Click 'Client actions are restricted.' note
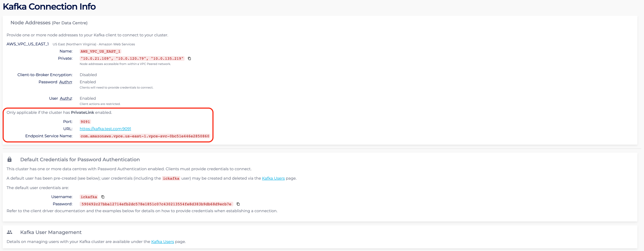This screenshot has height=251, width=644. 100,104
